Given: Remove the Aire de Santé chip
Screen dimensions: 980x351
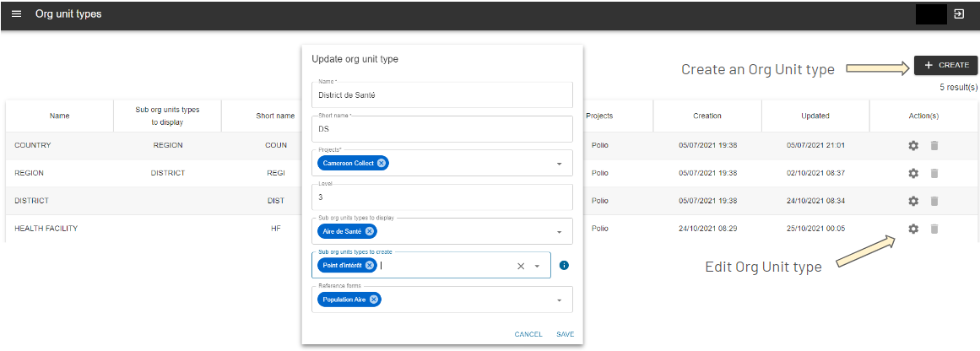Looking at the screenshot, I should pyautogui.click(x=370, y=231).
